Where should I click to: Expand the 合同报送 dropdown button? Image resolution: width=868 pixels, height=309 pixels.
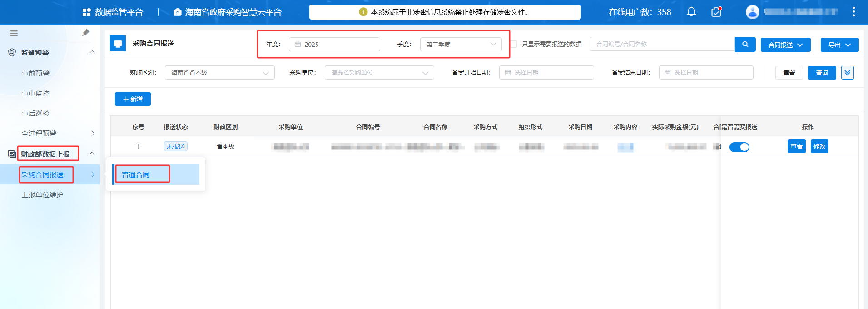coord(785,45)
